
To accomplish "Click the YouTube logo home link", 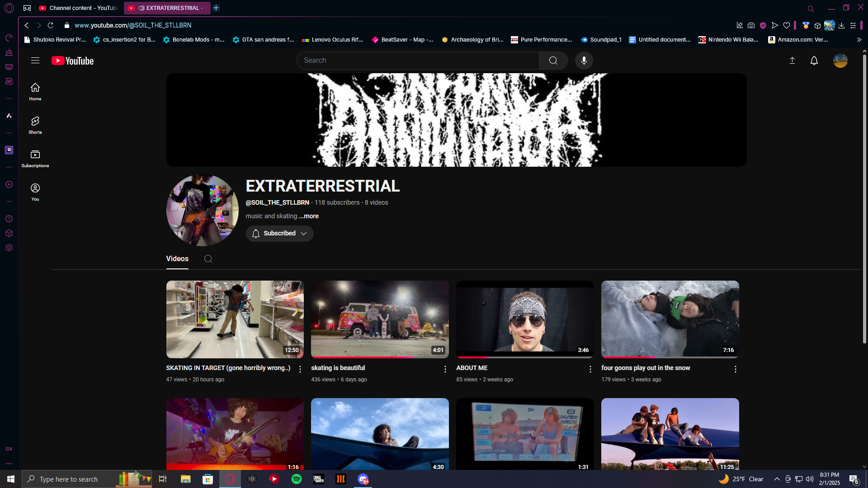I will [x=72, y=61].
